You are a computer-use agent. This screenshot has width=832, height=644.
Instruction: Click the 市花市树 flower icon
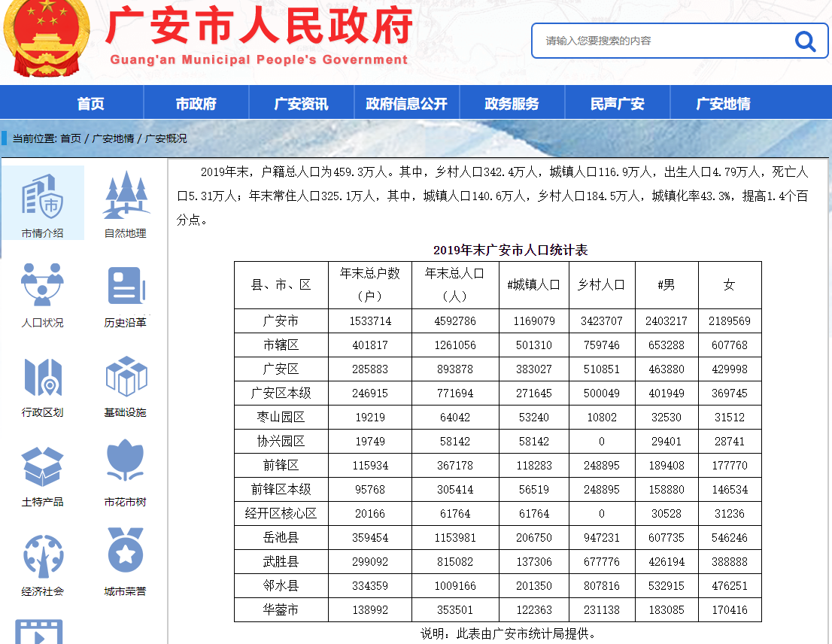point(125,463)
